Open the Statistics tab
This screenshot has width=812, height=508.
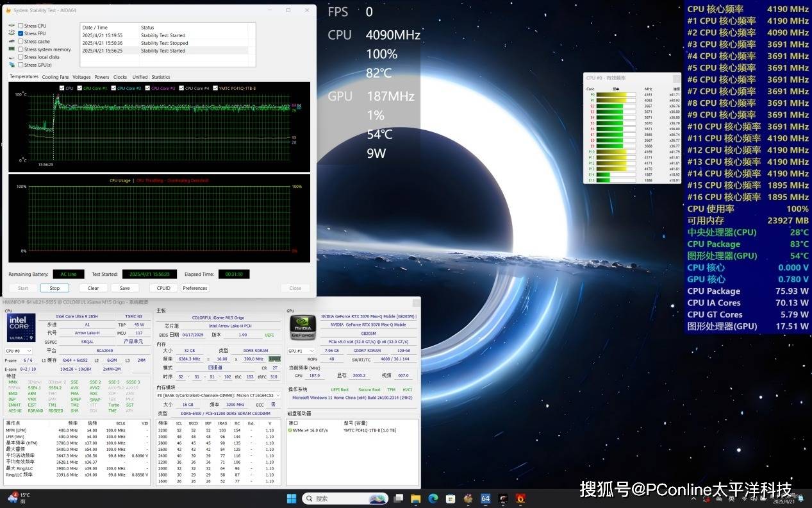click(x=161, y=77)
